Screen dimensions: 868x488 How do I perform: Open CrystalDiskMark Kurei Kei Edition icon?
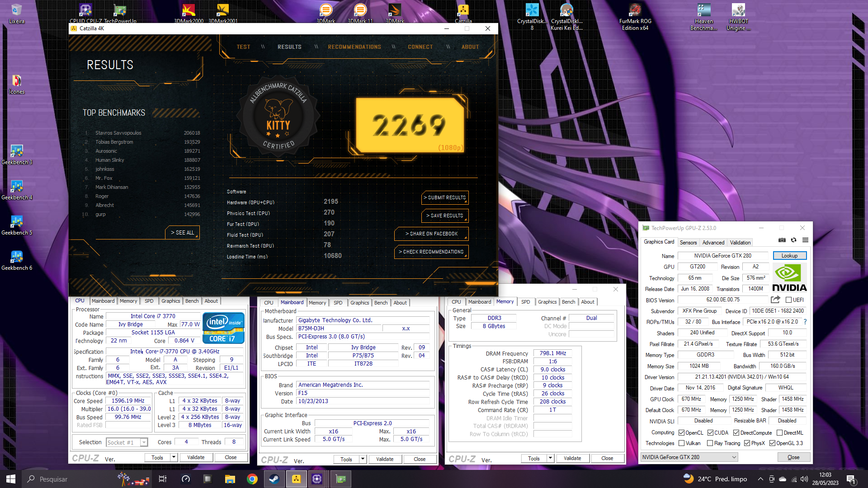(x=566, y=17)
